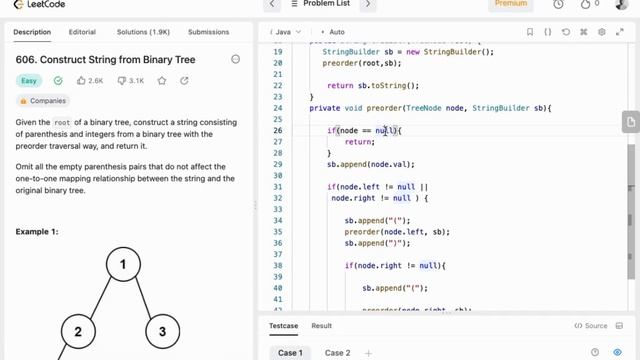Click tree node 3 in Example 1
Screen dimensions: 640x360
pos(162,331)
